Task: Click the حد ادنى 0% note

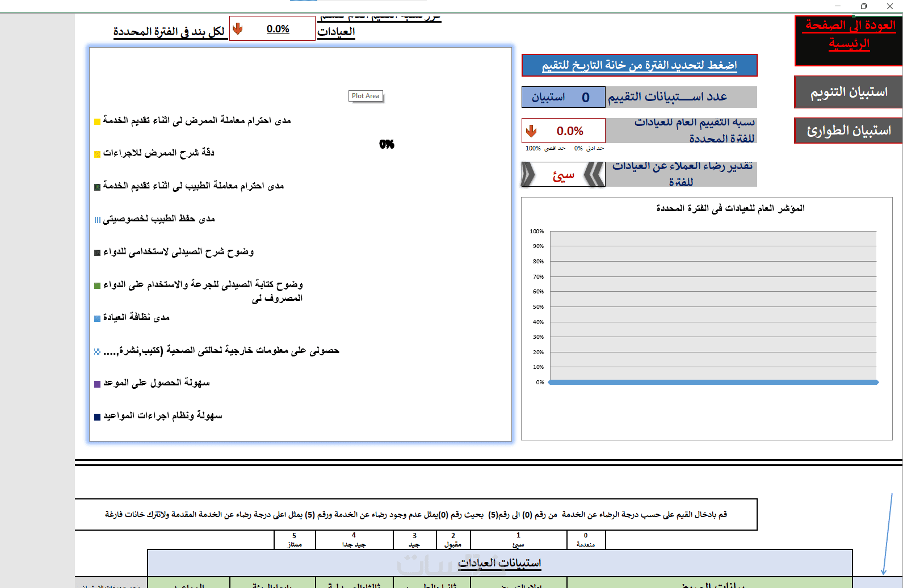Action: [589, 148]
